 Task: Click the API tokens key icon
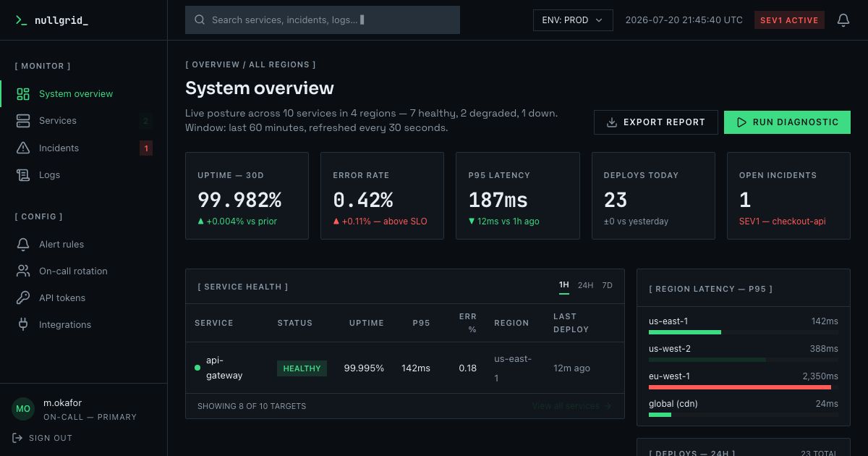click(x=23, y=298)
